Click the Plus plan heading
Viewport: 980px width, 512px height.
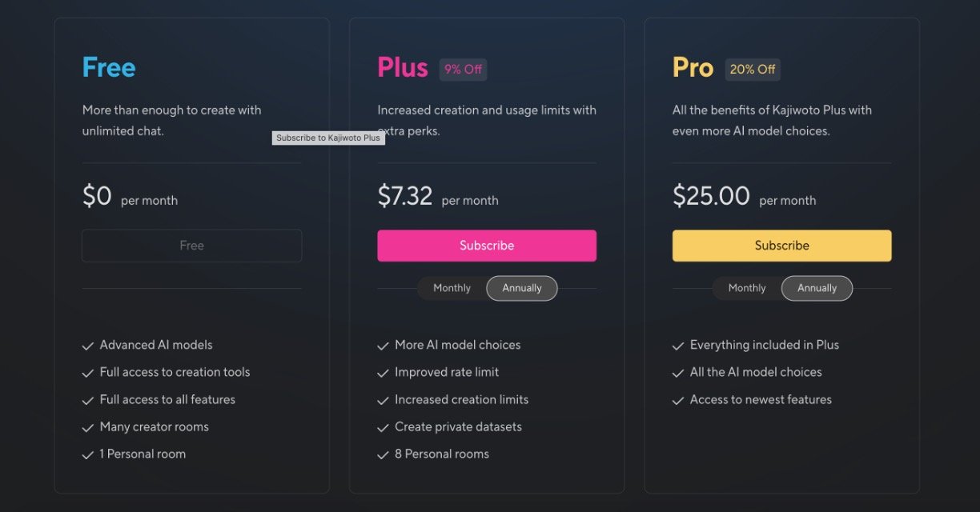[x=403, y=68]
